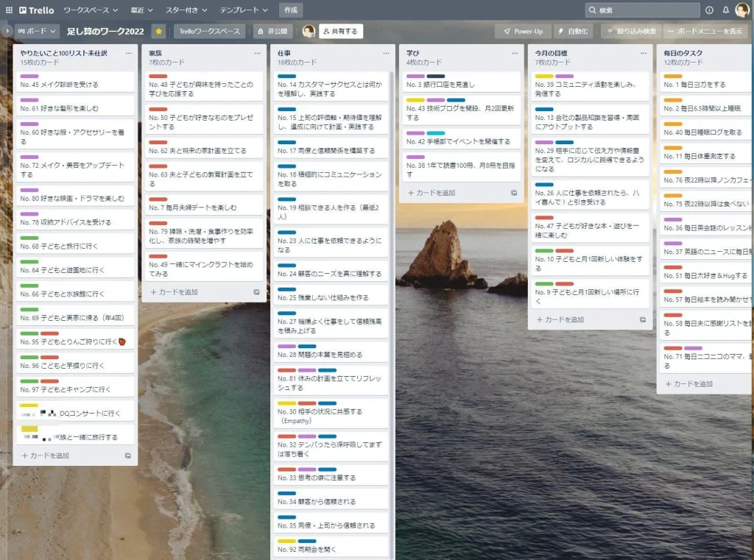Click the card template icon in 家族 list
Image resolution: width=754 pixels, height=560 pixels.
click(x=256, y=292)
